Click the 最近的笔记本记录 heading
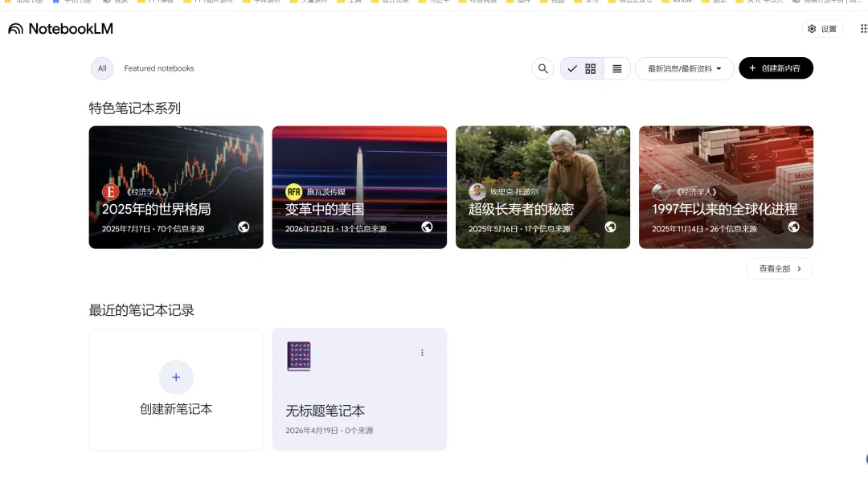The image size is (868, 491). pyautogui.click(x=141, y=310)
